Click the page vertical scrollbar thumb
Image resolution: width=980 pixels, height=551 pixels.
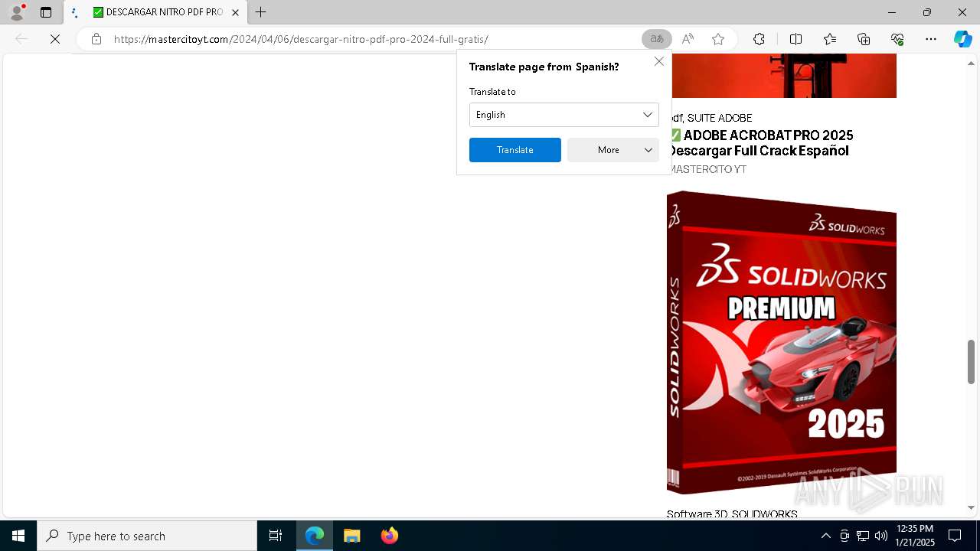[x=972, y=361]
